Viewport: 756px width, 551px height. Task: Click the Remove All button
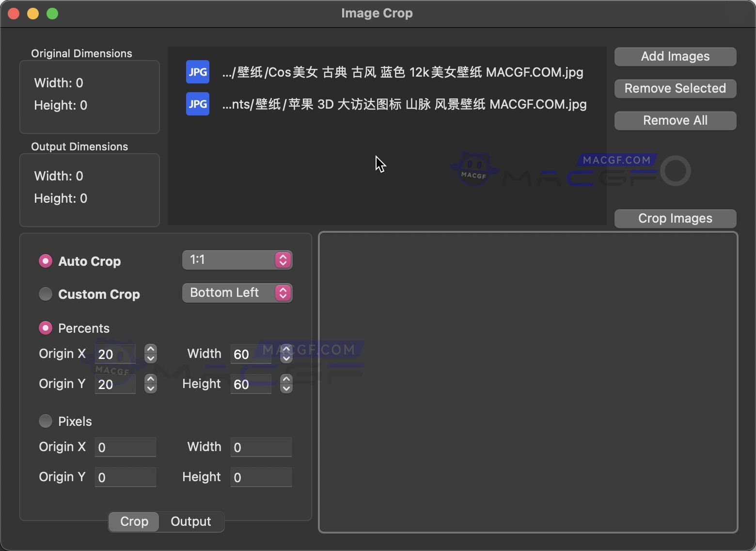click(x=675, y=120)
